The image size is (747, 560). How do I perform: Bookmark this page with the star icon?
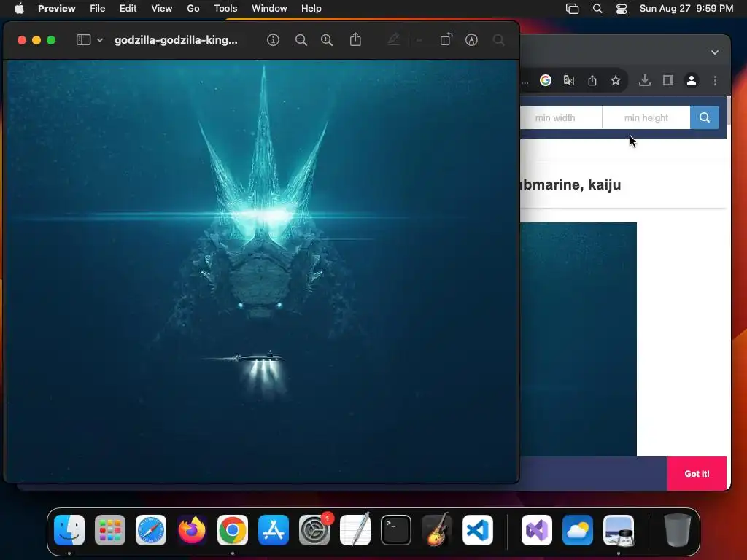tap(616, 80)
